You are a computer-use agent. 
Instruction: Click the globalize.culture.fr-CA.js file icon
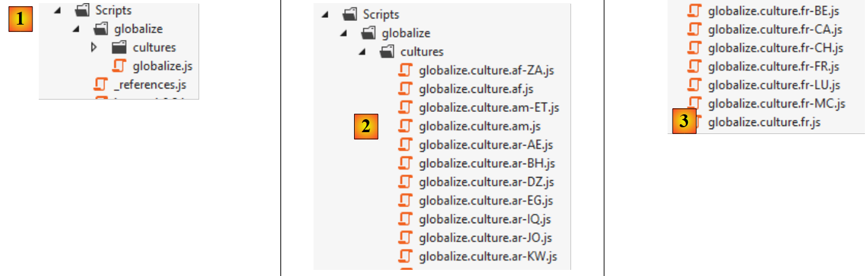coord(695,30)
